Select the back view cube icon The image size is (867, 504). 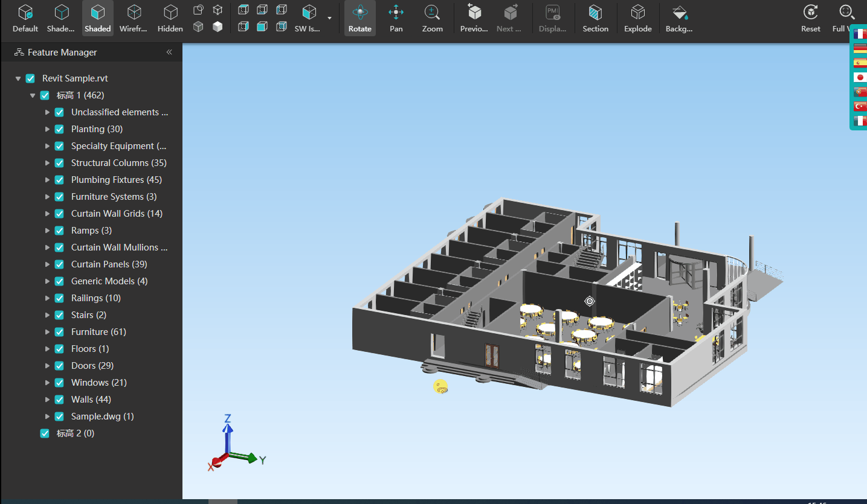(x=282, y=27)
